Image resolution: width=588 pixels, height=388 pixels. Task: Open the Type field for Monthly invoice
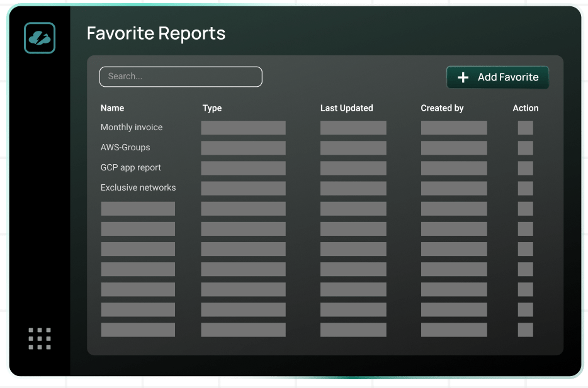pyautogui.click(x=243, y=127)
